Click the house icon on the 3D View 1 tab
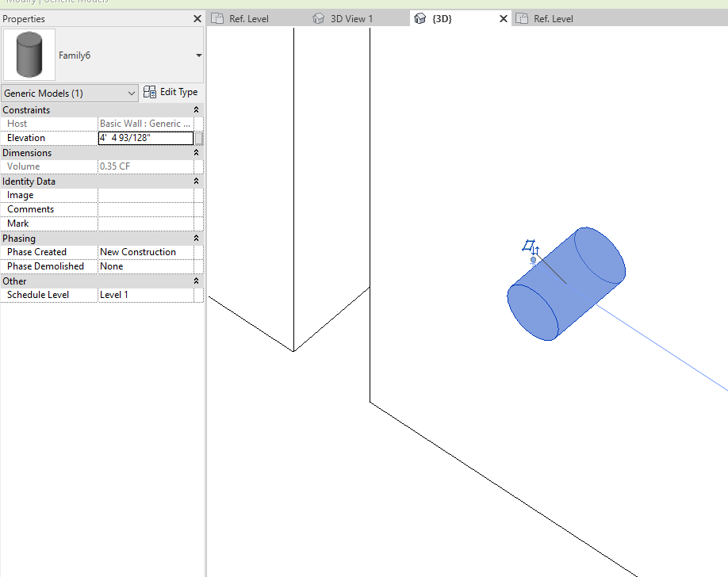 318,17
